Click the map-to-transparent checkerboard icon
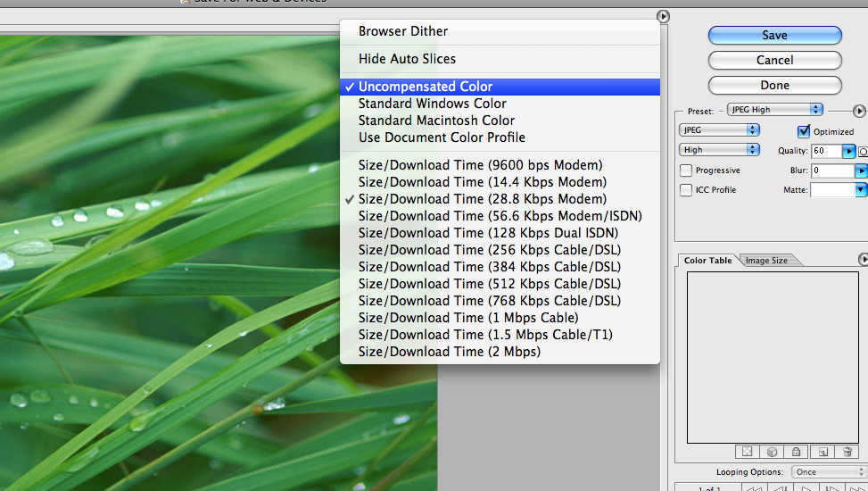The width and height of the screenshot is (868, 491). (x=747, y=452)
